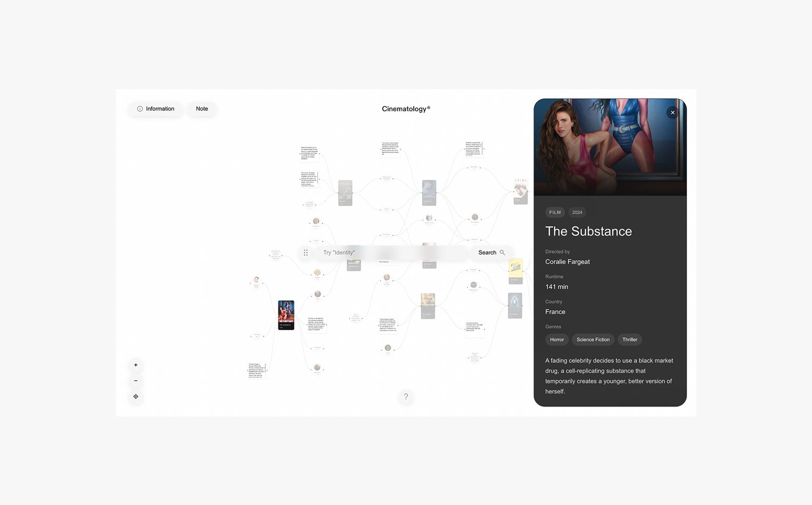Viewport: 812px width, 505px height.
Task: Click the Cinematology logo title
Action: (406, 109)
